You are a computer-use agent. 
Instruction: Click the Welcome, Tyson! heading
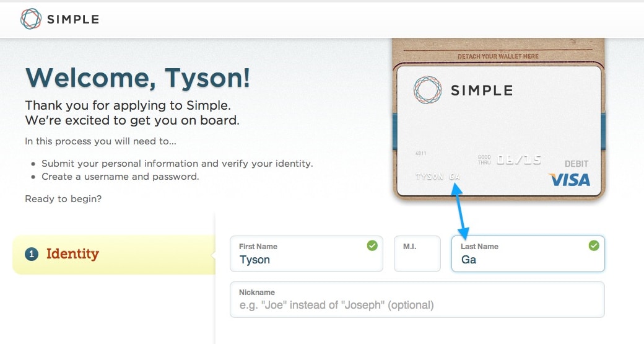pos(137,77)
